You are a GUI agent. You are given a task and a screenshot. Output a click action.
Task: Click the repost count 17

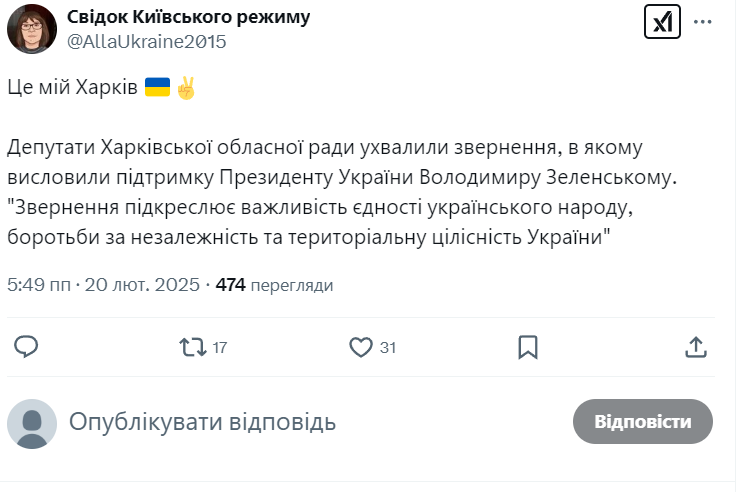(220, 348)
